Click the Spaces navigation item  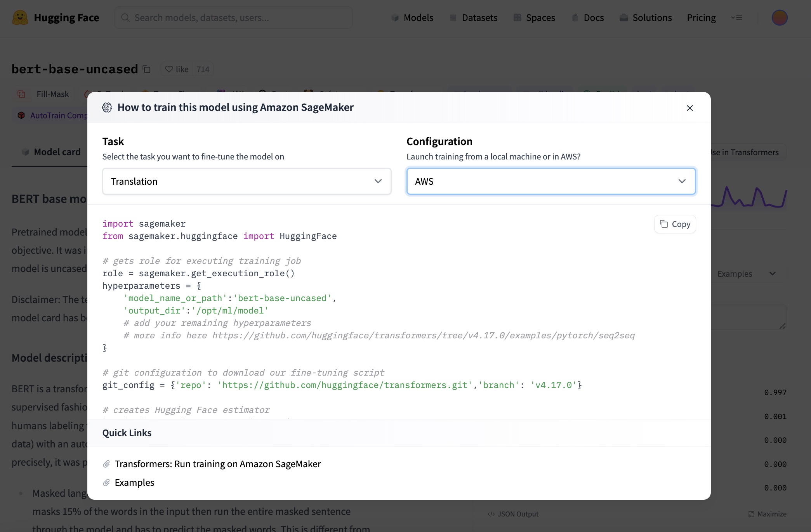tap(534, 18)
